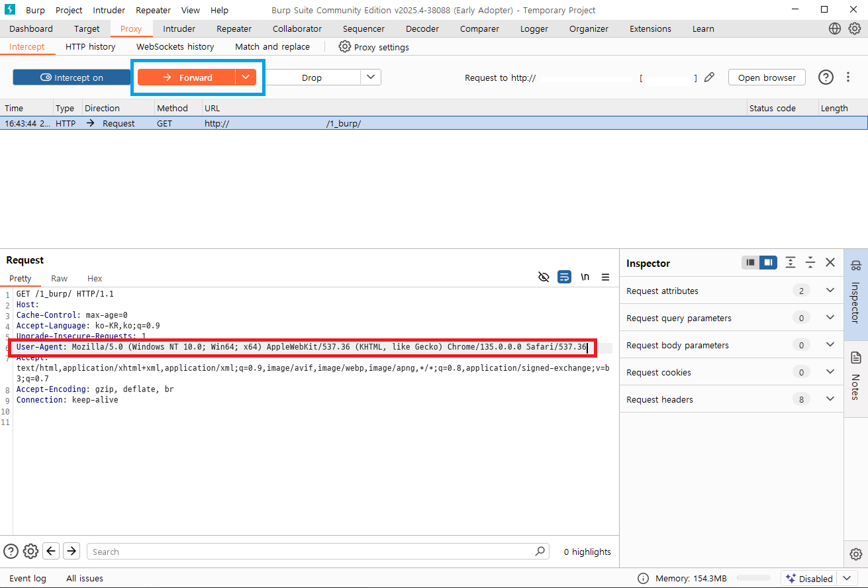
Task: Open the HTTP history sub-tab
Action: 91,46
